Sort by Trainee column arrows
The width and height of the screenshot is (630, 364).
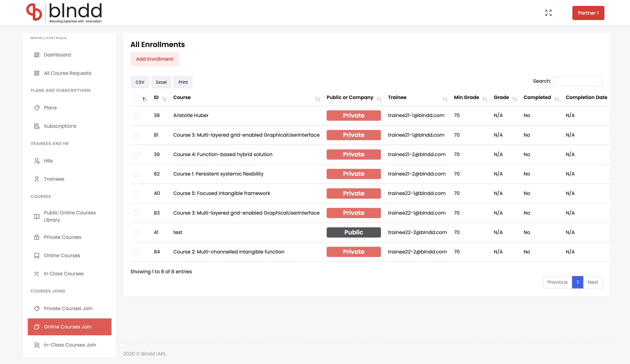point(445,99)
